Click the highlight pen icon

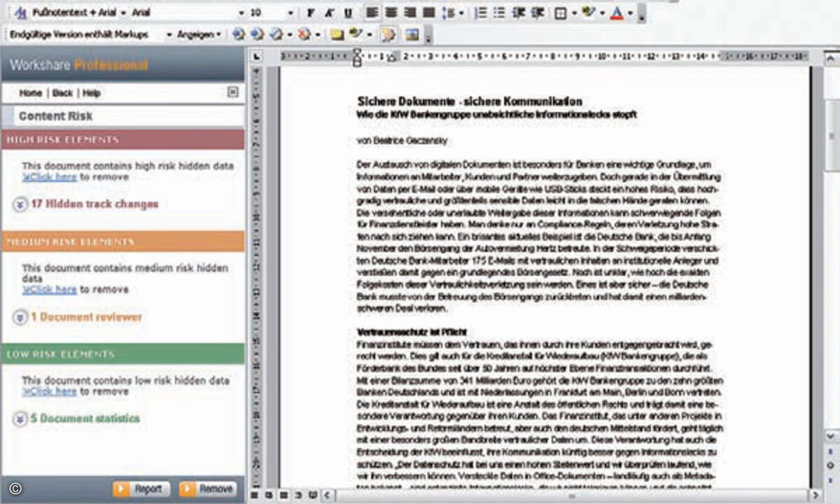coord(589,13)
